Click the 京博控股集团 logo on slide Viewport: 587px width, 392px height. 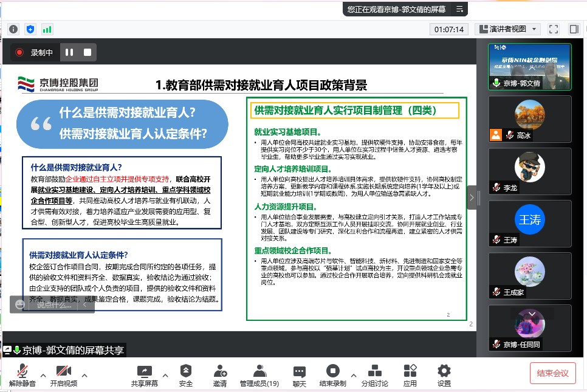pos(58,84)
